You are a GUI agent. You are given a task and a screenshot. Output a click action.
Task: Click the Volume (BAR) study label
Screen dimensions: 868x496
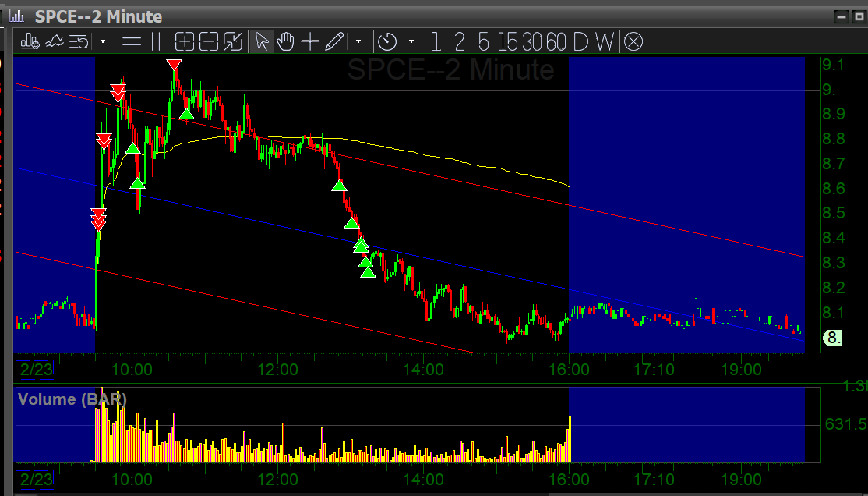pyautogui.click(x=72, y=399)
